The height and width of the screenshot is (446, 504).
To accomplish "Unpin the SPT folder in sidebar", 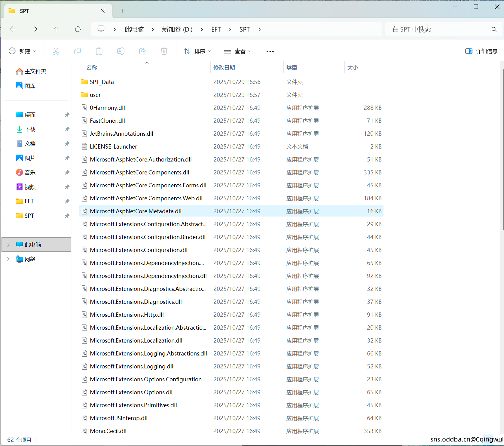I will (67, 216).
